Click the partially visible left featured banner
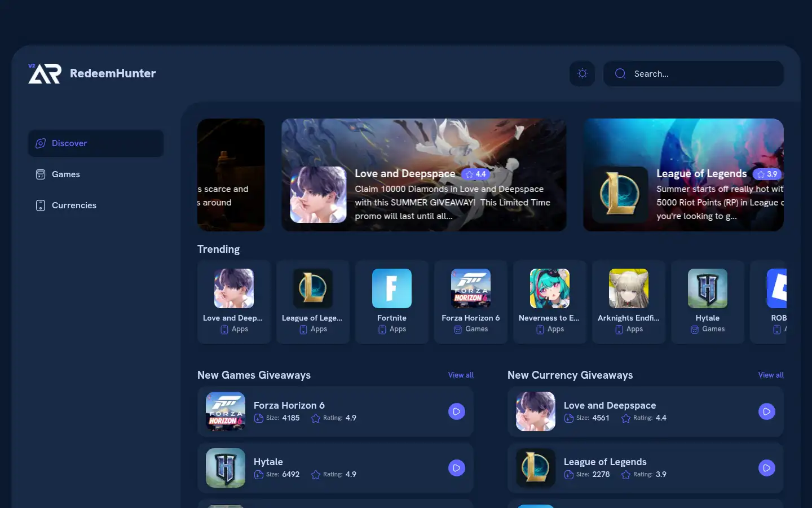812x508 pixels. (231, 175)
